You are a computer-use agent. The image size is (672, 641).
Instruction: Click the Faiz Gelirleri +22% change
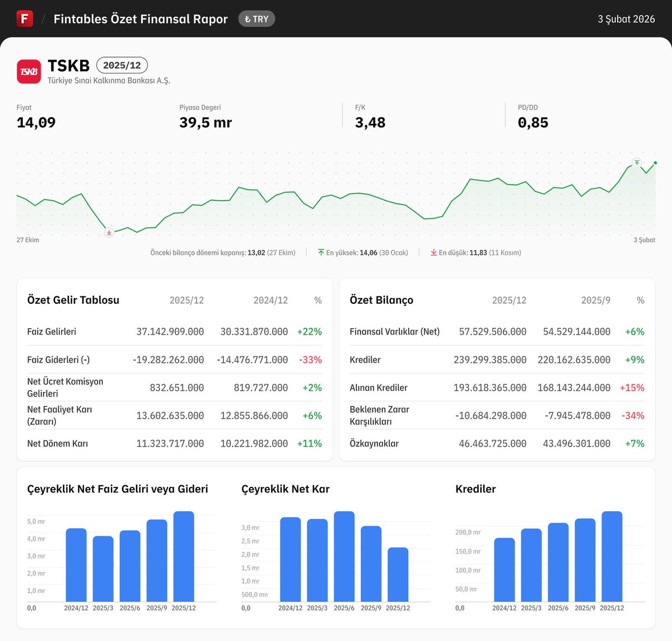pos(310,332)
